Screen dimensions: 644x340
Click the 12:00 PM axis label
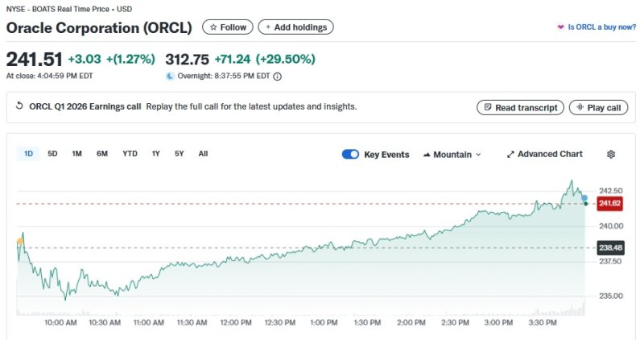[x=236, y=323]
